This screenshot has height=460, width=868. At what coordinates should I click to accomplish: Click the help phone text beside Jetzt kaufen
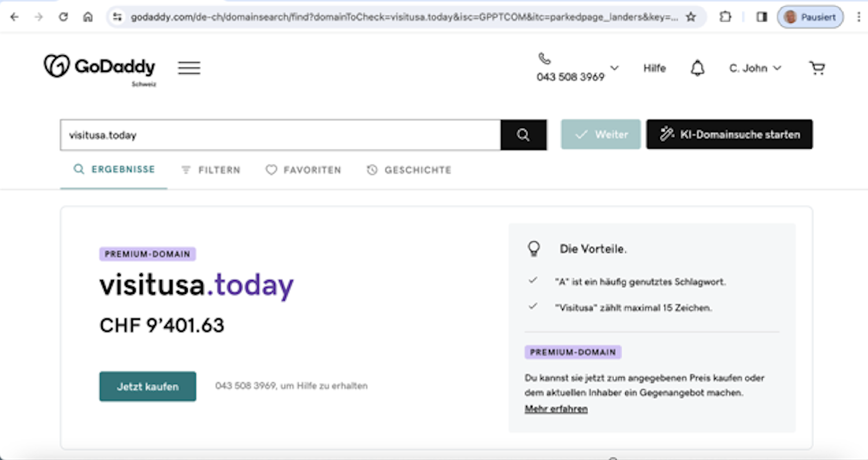291,386
